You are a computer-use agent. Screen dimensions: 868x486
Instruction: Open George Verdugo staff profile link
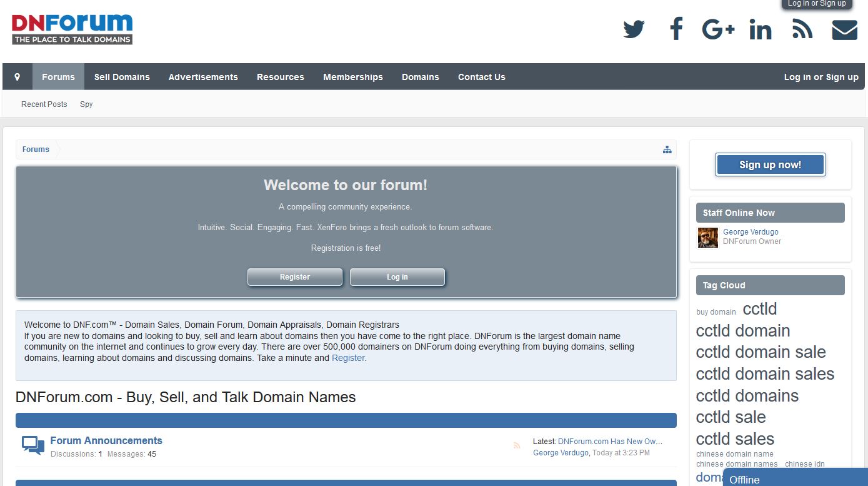coord(751,232)
